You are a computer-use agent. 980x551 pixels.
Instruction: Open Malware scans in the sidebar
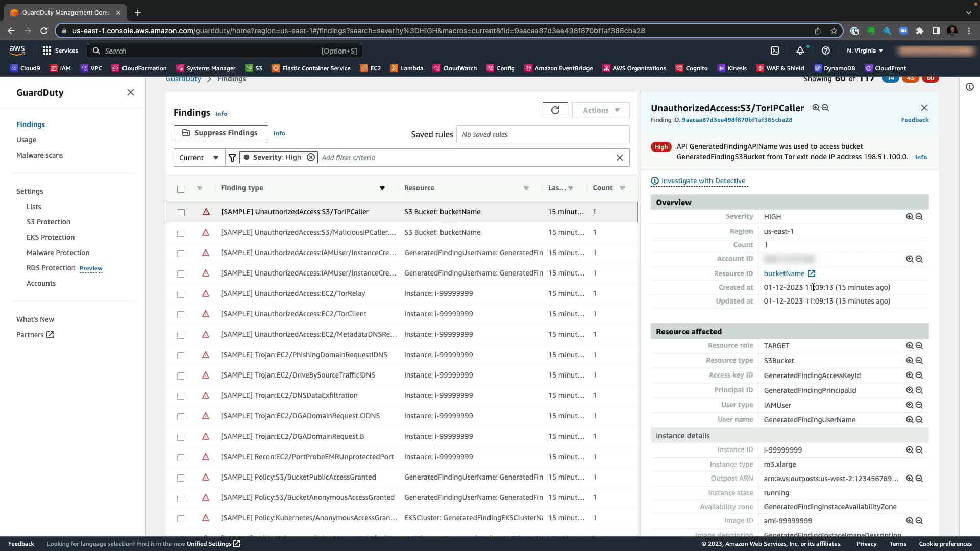pyautogui.click(x=39, y=155)
